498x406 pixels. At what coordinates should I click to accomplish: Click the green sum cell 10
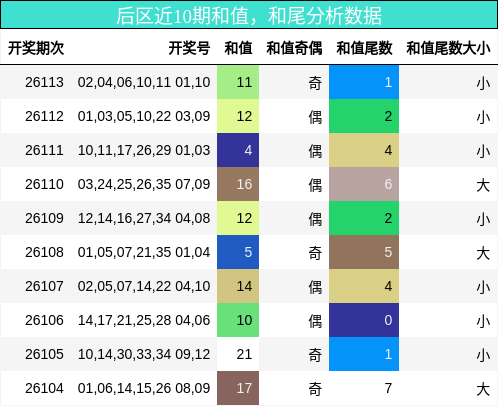238,320
